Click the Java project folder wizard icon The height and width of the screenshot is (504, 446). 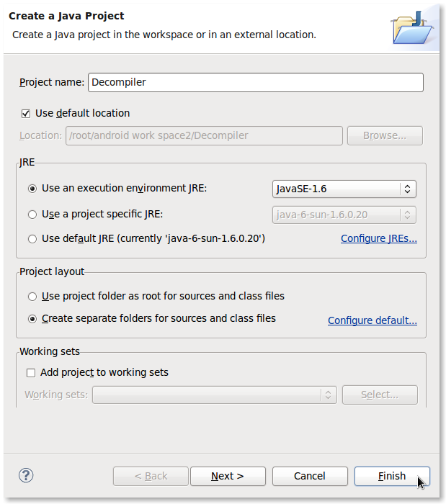click(411, 27)
